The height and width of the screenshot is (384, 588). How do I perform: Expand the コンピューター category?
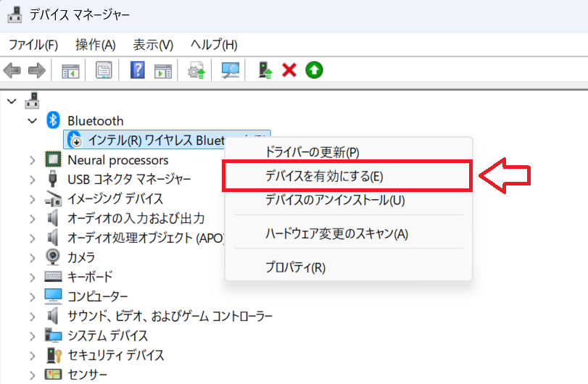click(x=33, y=297)
